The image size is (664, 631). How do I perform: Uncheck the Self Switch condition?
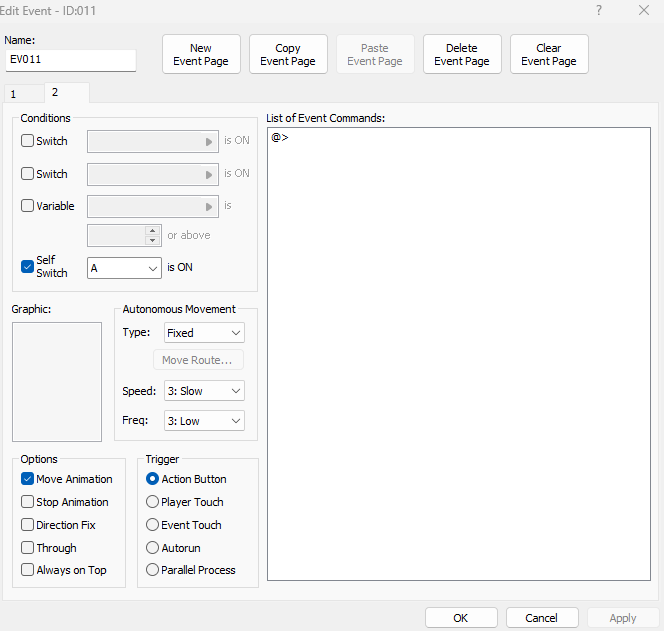28,267
